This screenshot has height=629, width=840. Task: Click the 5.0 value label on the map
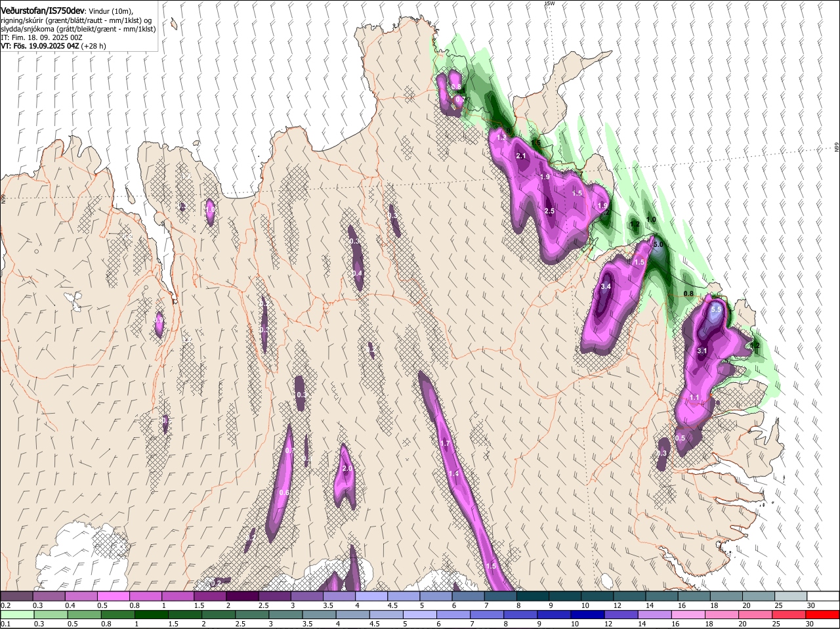point(659,244)
